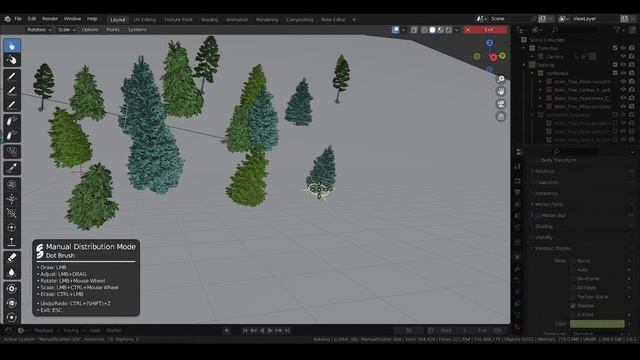Screen dimensions: 640x360
Task: Select the eraser tool in left toolbar
Action: click(x=12, y=258)
